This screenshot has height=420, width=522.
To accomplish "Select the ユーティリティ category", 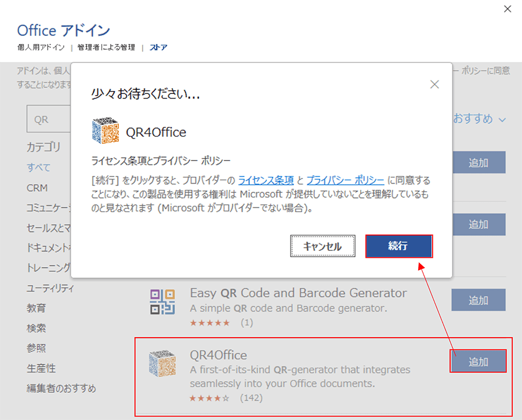I will (x=50, y=288).
